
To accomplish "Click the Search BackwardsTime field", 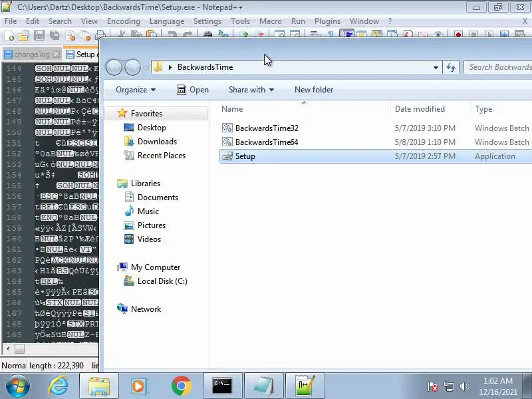I will click(x=497, y=67).
